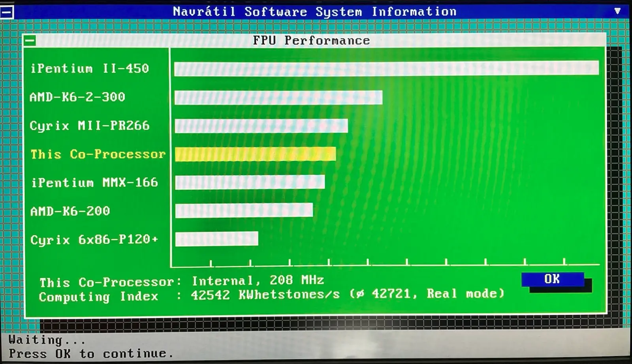The height and width of the screenshot is (364, 632).
Task: Click the AMD-K6-200 performance bar
Action: 244,210
